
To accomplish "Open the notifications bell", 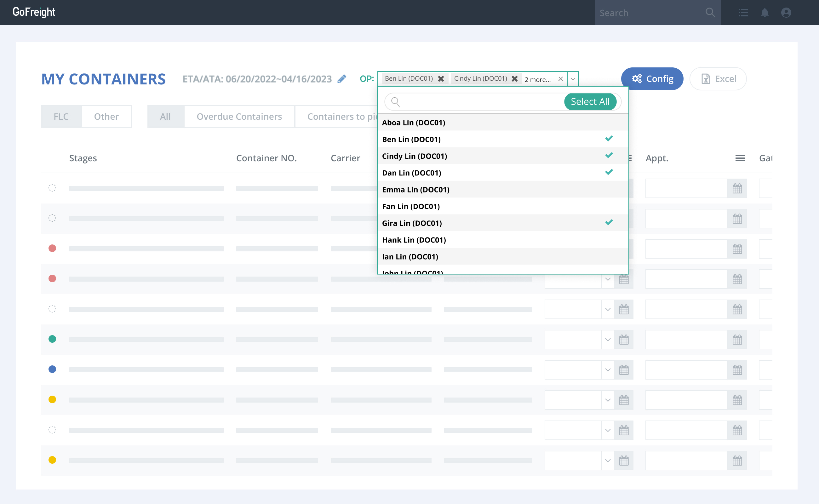I will (x=764, y=13).
